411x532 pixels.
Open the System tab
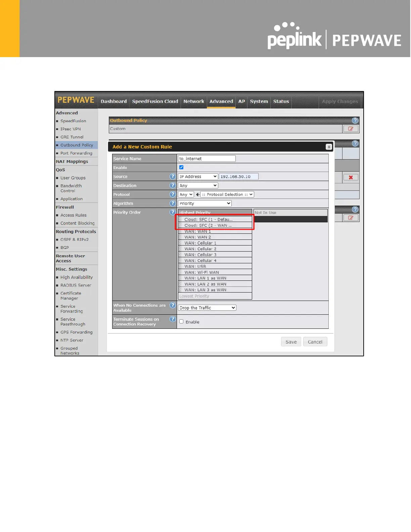pos(259,101)
